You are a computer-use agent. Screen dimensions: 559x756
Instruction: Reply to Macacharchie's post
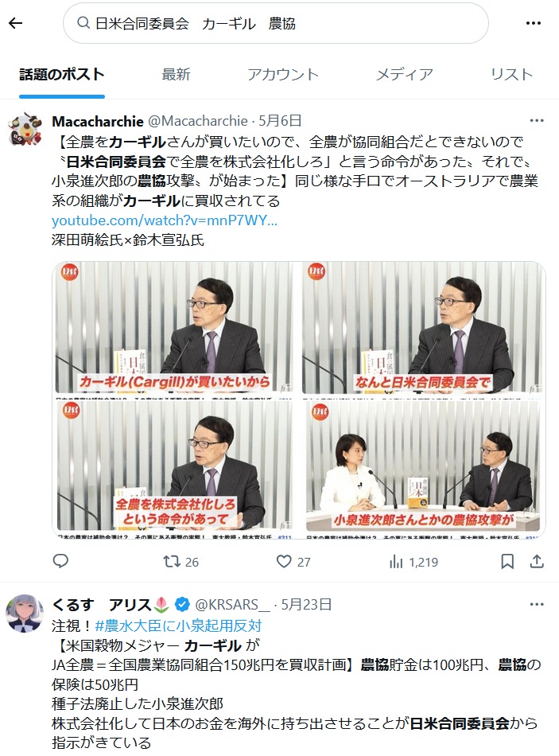coord(60,561)
